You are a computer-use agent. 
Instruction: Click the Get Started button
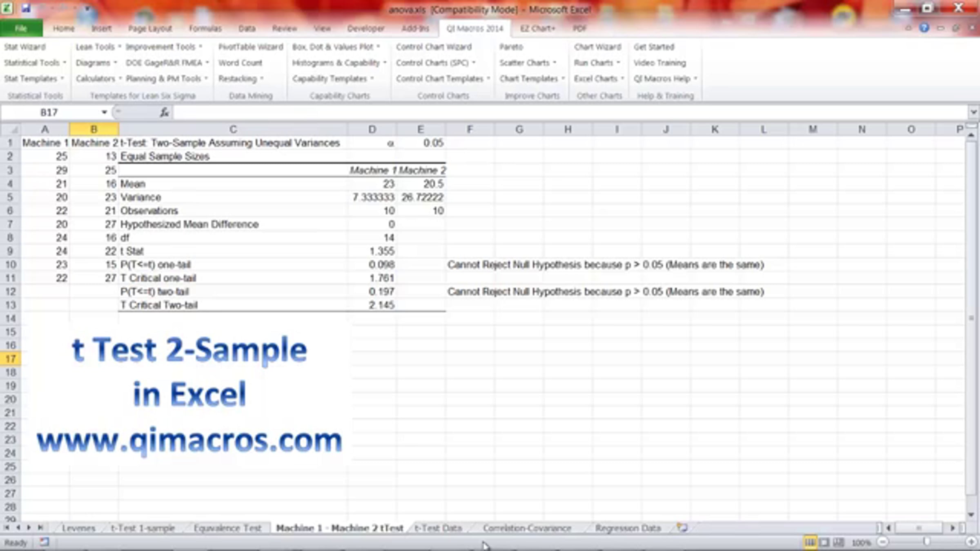click(654, 47)
